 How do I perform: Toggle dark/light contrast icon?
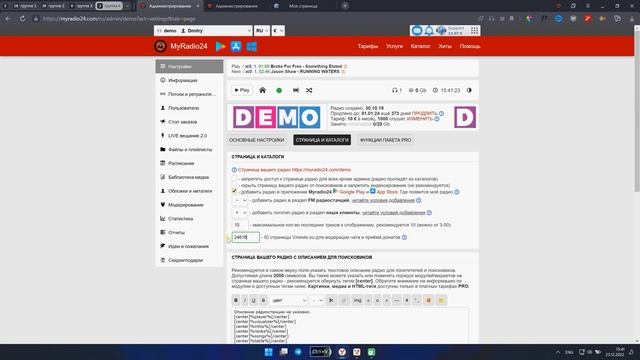469,90
